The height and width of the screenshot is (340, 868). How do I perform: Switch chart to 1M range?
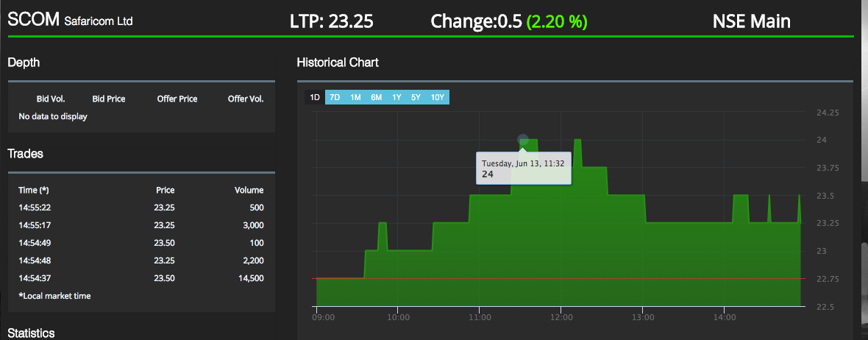tap(355, 97)
